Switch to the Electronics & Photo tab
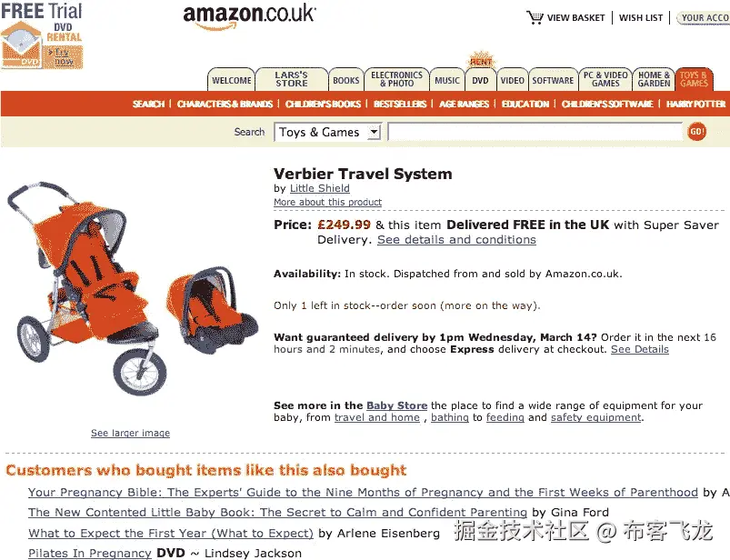 coord(396,79)
